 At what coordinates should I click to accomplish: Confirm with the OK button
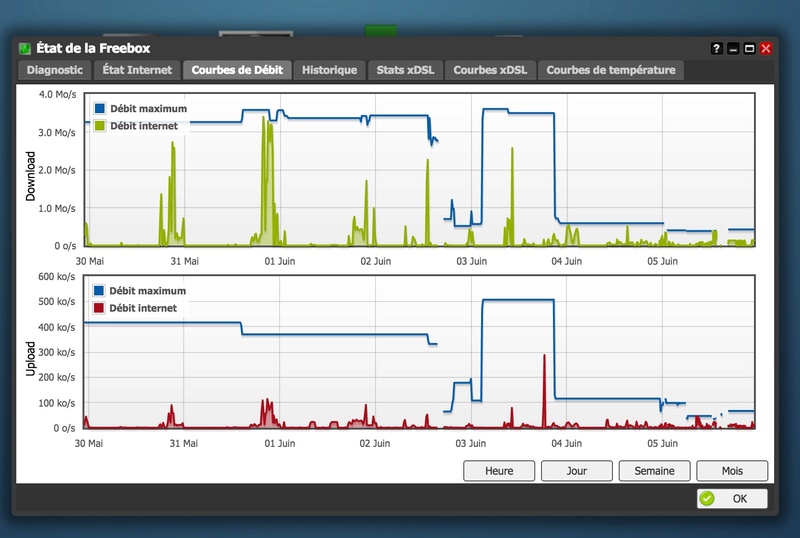732,498
